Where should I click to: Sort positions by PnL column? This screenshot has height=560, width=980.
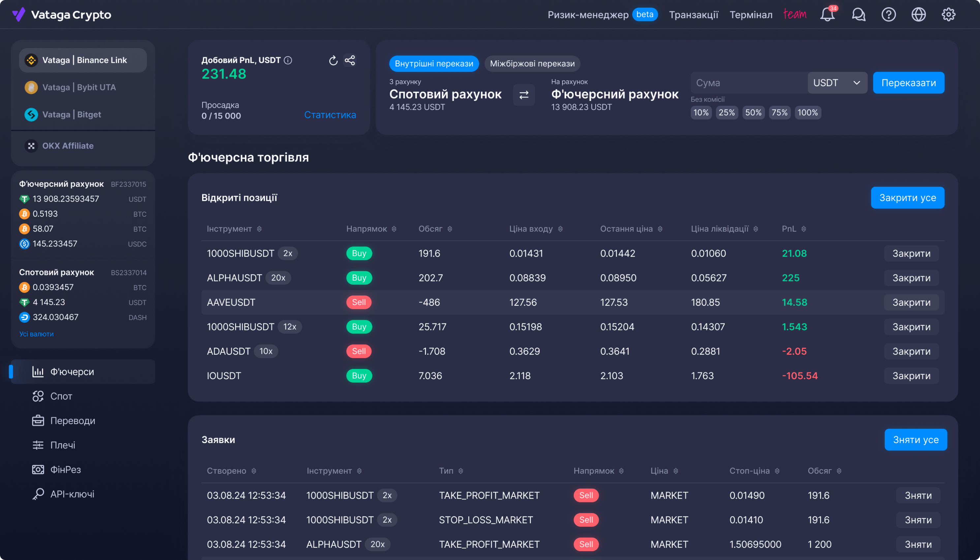coord(794,229)
